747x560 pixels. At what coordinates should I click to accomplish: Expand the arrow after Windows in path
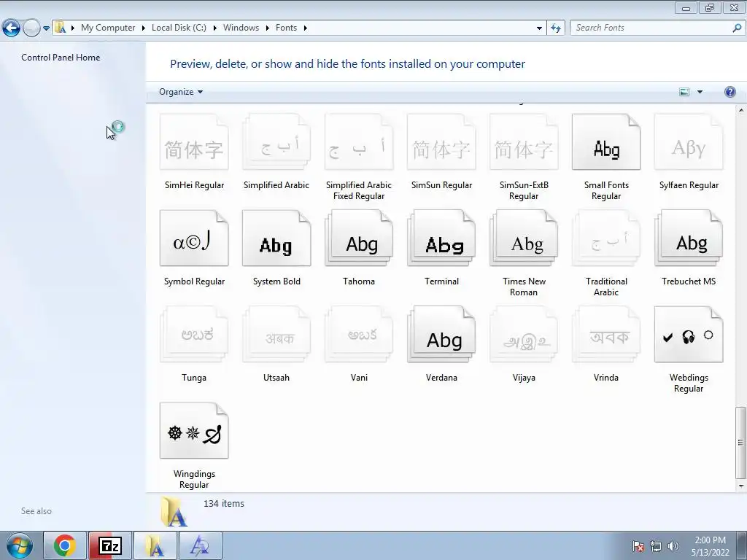click(267, 28)
